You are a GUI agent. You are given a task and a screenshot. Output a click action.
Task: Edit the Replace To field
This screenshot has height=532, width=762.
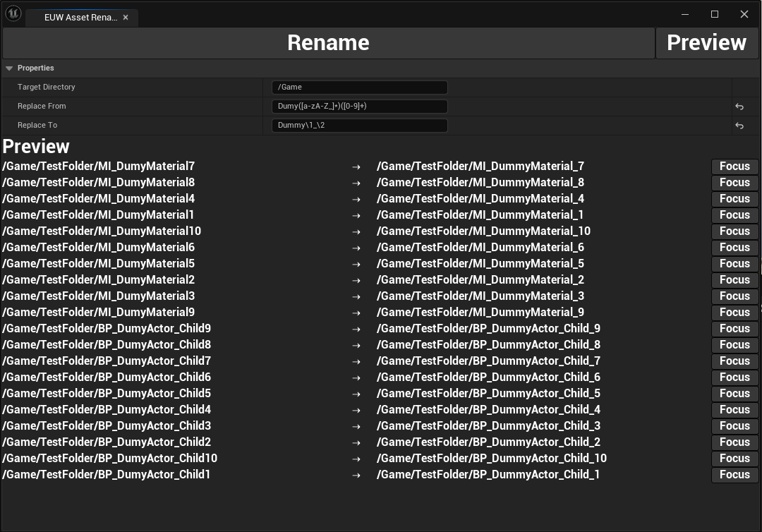359,125
